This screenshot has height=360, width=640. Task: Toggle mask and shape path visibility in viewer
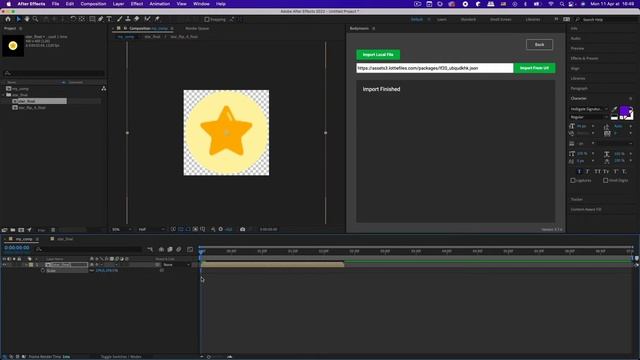tap(188, 229)
